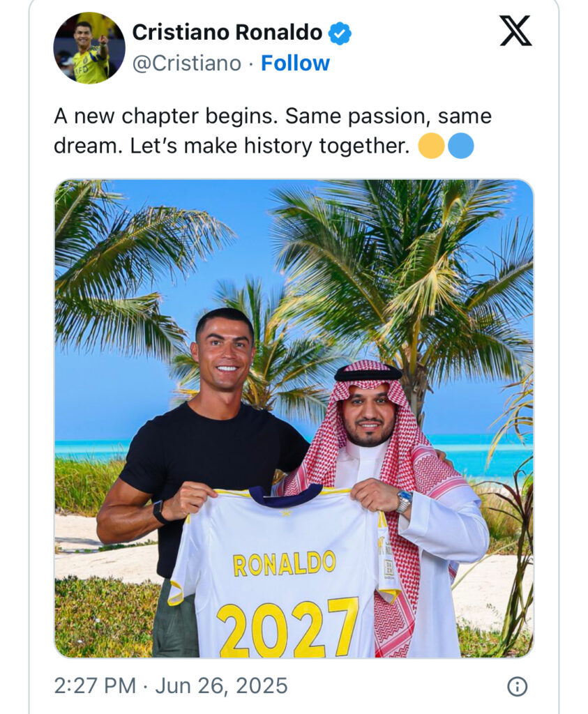The width and height of the screenshot is (588, 714).
Task: Open the tweet info icon
Action: [x=517, y=687]
